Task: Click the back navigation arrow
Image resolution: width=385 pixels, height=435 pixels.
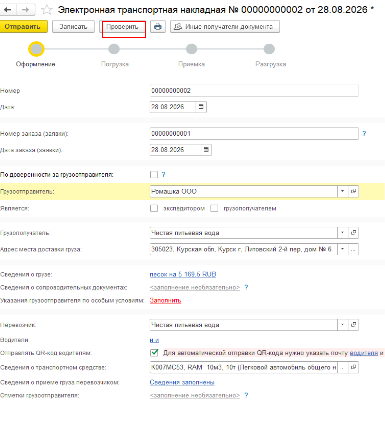Action: [x=8, y=10]
